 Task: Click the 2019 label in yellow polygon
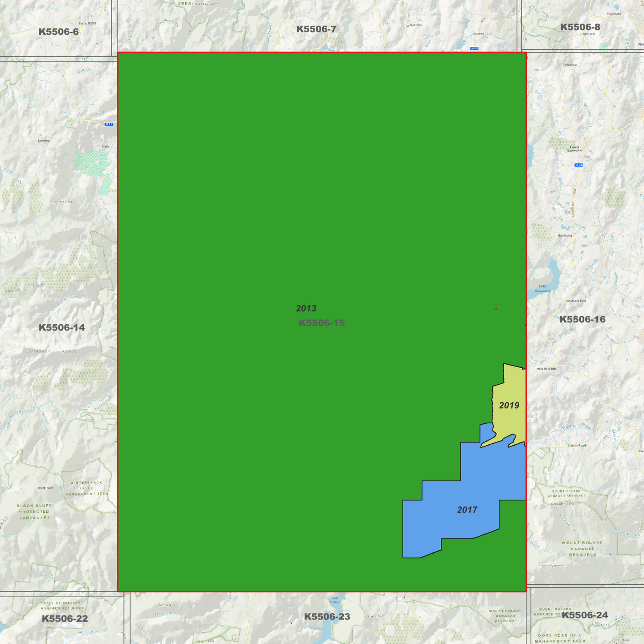tap(509, 405)
